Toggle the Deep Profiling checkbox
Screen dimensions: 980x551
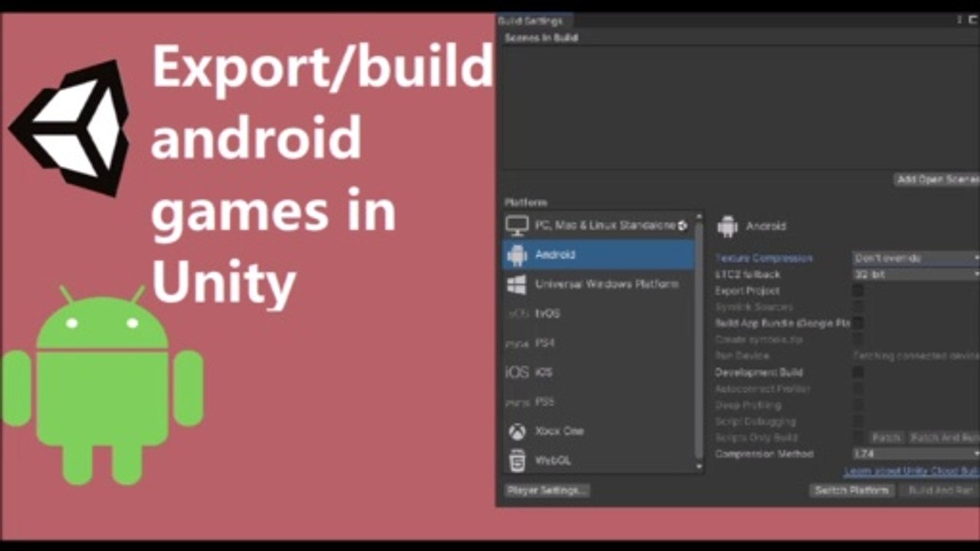(x=858, y=405)
